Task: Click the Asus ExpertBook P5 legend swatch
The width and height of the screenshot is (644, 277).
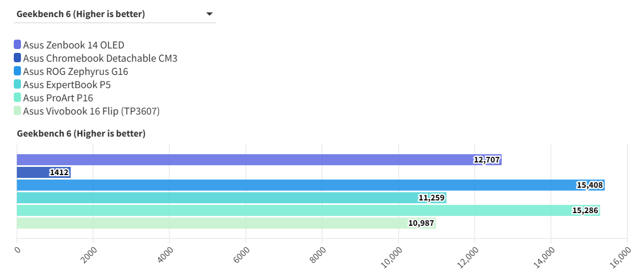Action: [18, 84]
